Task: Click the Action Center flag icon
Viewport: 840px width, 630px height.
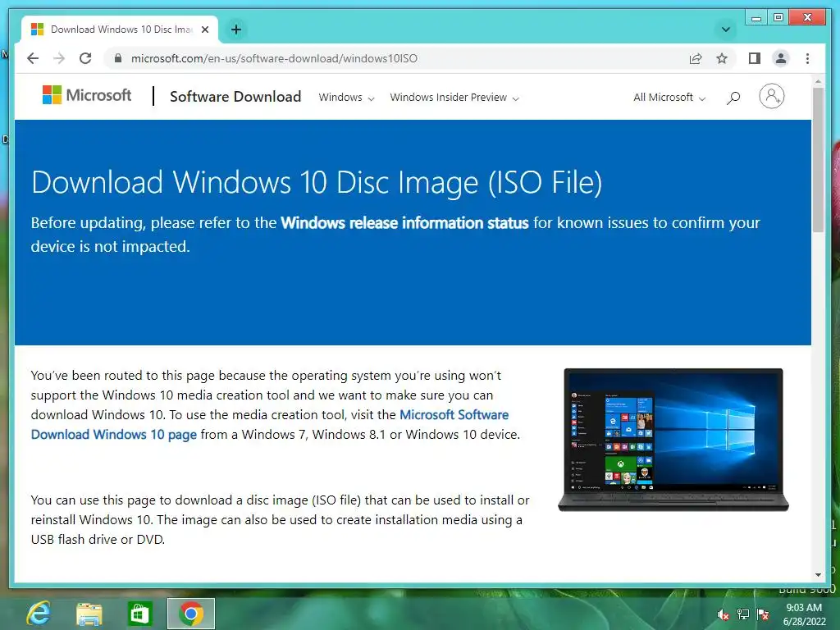Action: [763, 614]
